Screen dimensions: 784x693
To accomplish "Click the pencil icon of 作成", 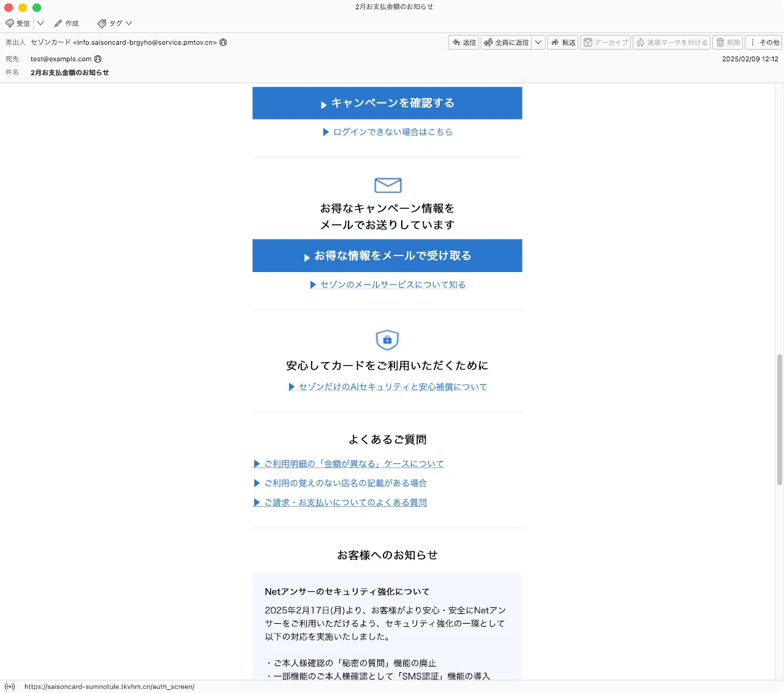I will 58,23.
